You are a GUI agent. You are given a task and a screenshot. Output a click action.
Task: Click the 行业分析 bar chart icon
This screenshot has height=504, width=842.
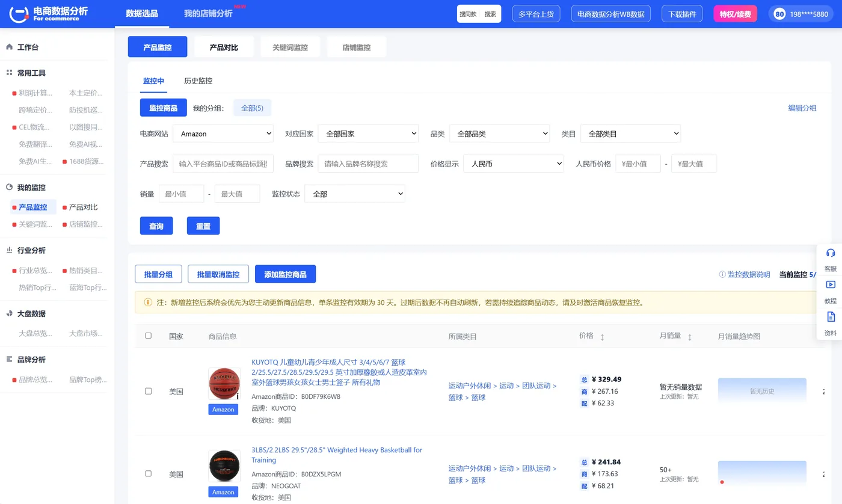pyautogui.click(x=9, y=250)
